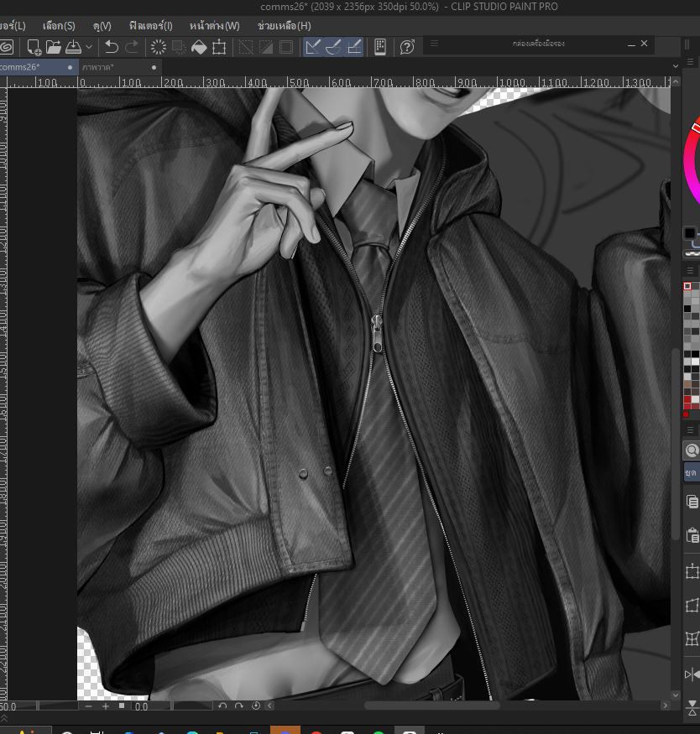Redo the undone action
This screenshot has width=700, height=734.
coord(132,47)
